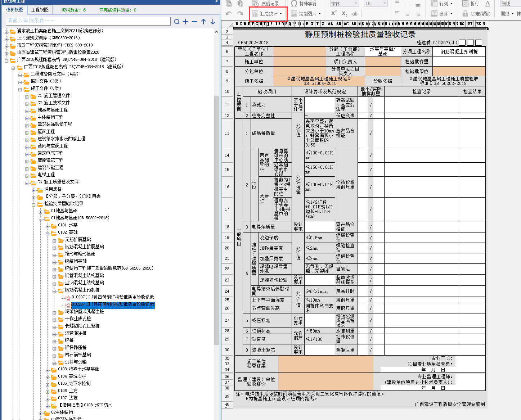This screenshot has height=420, width=521.
Task: Select the 0104_基坑支护 folder
Action: [x=72, y=376]
